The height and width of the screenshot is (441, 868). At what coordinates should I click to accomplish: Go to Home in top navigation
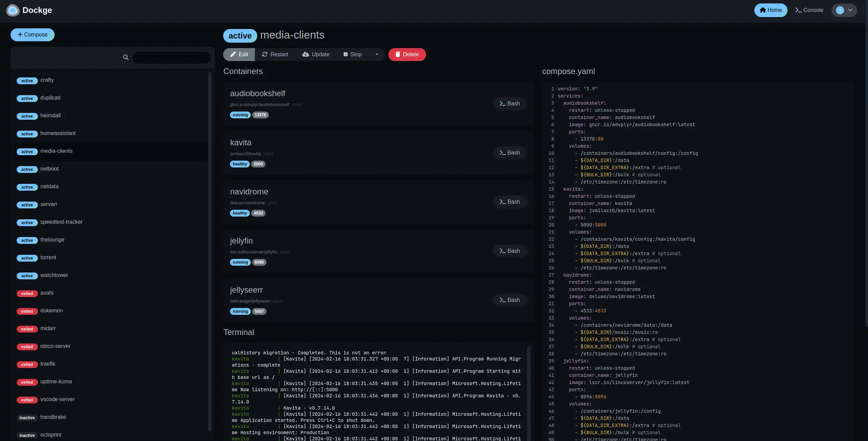click(x=770, y=10)
